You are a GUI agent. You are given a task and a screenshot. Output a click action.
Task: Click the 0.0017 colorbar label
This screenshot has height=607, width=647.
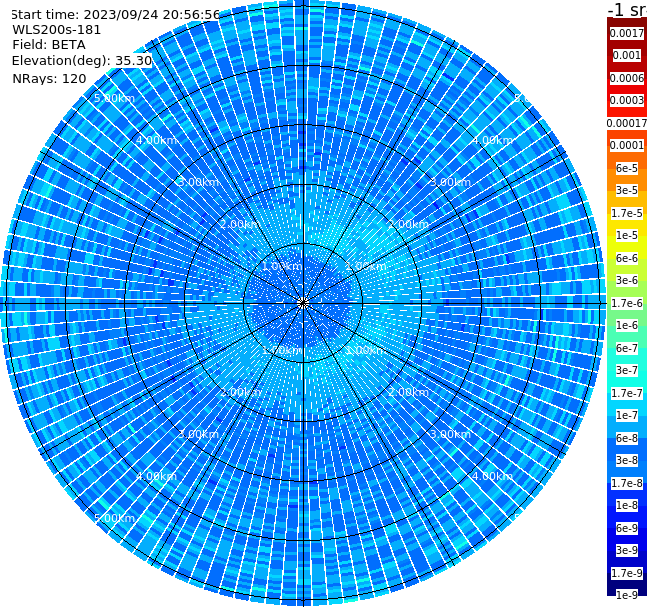[x=627, y=33]
